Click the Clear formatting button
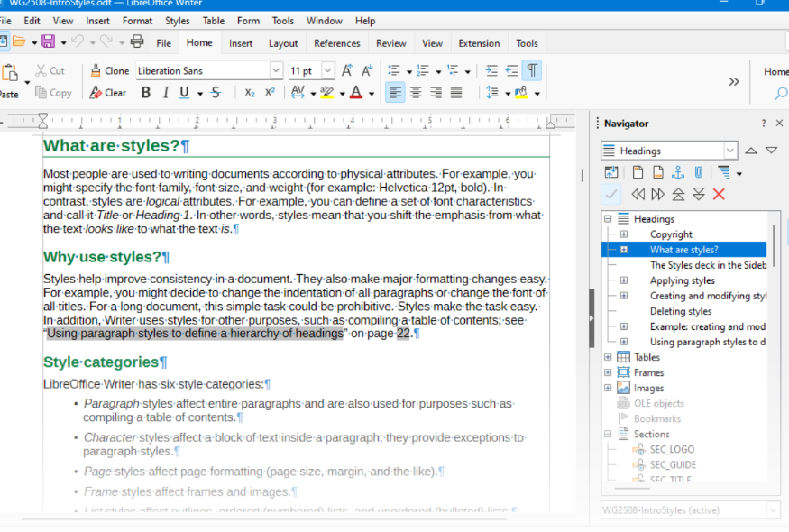The image size is (789, 532). tap(107, 93)
